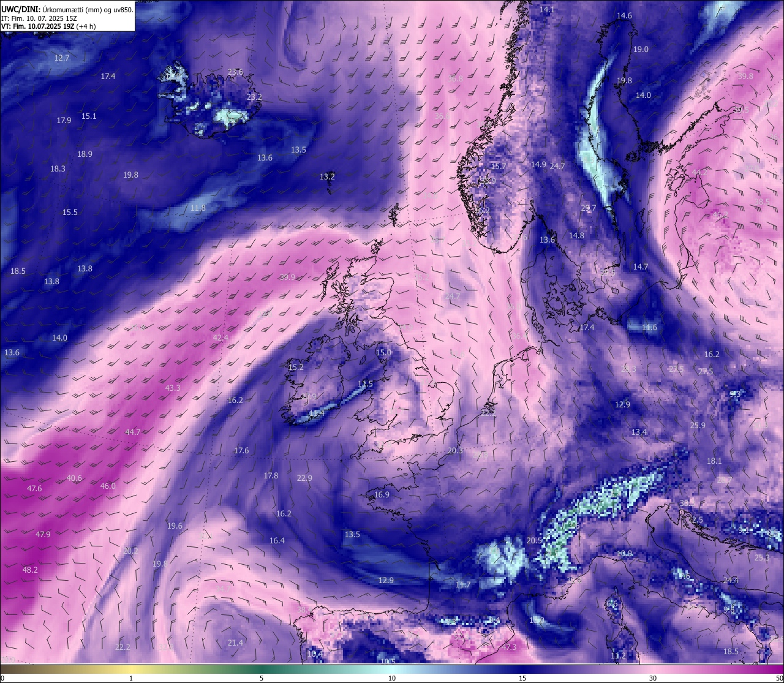Click the 10 label on the color scale

(x=392, y=678)
